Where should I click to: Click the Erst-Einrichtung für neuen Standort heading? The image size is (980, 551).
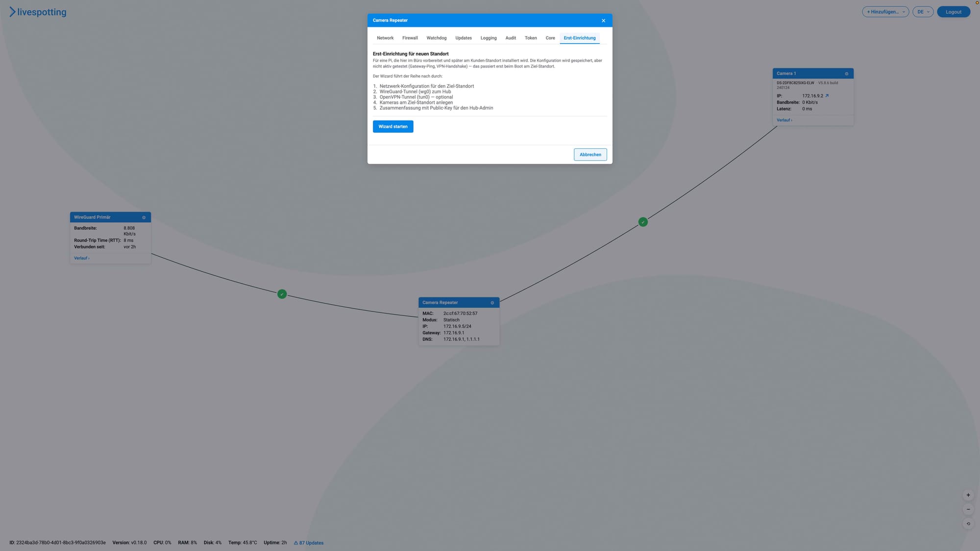[411, 54]
